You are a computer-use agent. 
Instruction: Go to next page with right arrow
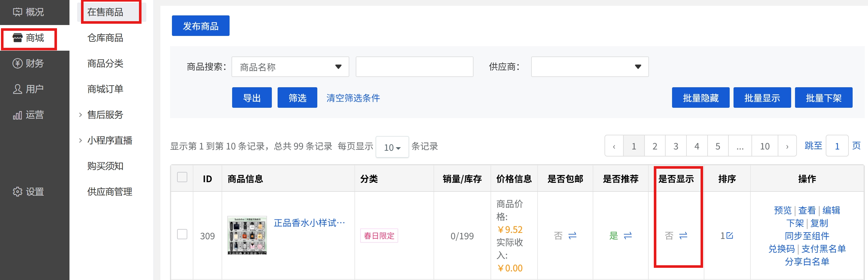click(787, 146)
